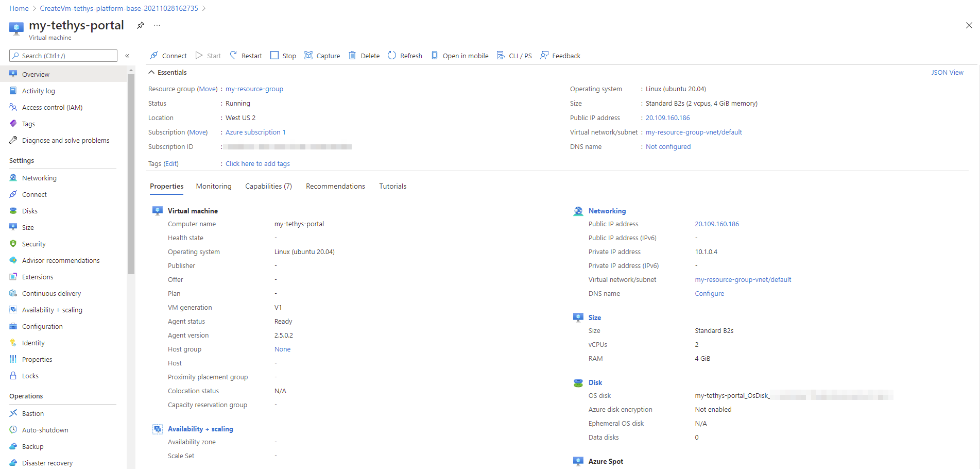Open Tags in sidebar
The height and width of the screenshot is (469, 980).
coord(28,124)
